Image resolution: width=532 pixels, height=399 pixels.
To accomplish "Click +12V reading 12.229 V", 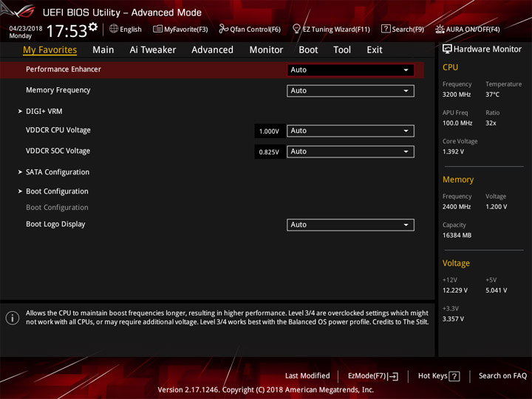I will point(455,290).
